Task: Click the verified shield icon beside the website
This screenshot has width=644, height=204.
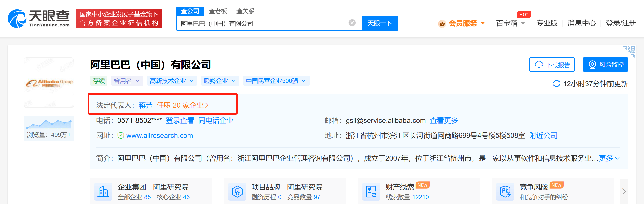Action: 121,136
